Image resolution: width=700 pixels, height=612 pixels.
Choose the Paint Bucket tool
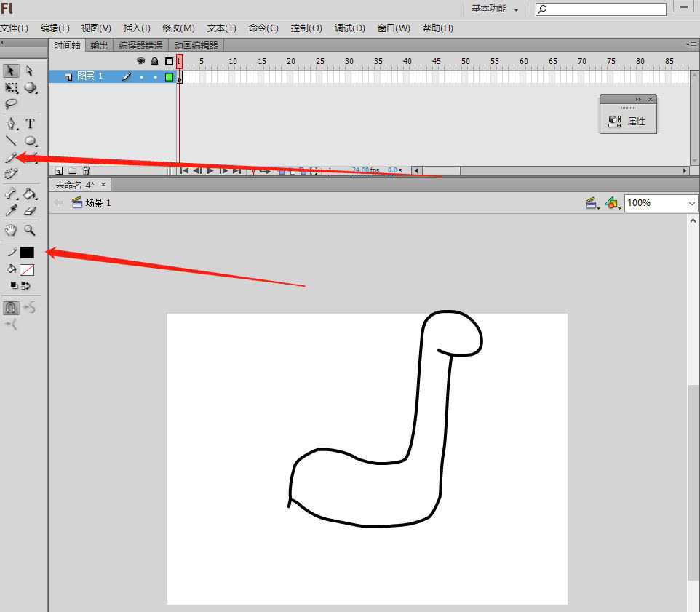(30, 194)
